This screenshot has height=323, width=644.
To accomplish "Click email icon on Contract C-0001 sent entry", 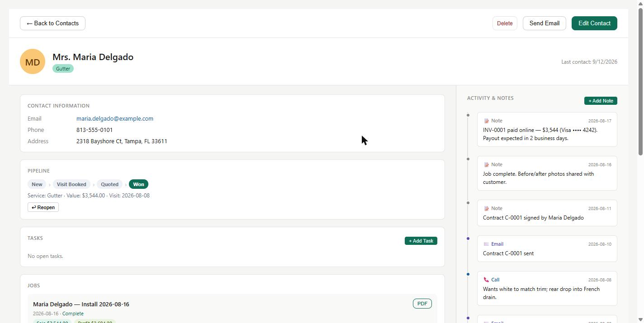I will coord(486,244).
